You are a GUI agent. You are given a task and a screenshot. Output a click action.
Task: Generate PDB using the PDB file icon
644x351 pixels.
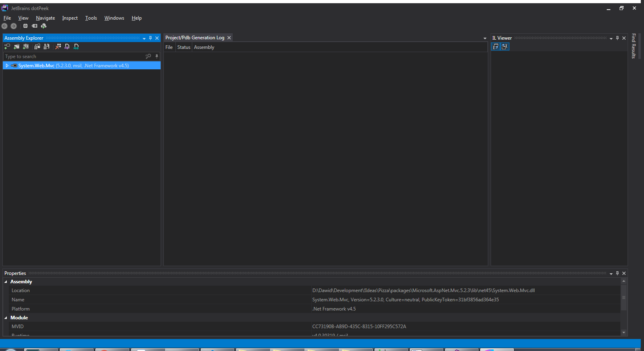click(76, 46)
